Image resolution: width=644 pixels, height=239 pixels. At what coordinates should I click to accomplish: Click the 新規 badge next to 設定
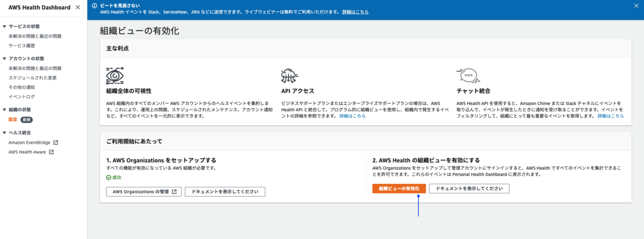click(26, 119)
